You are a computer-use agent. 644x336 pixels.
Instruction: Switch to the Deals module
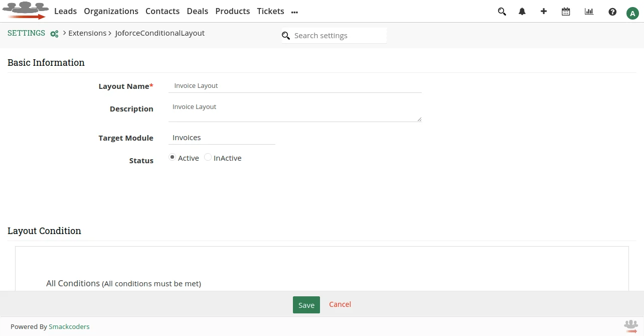(x=197, y=11)
